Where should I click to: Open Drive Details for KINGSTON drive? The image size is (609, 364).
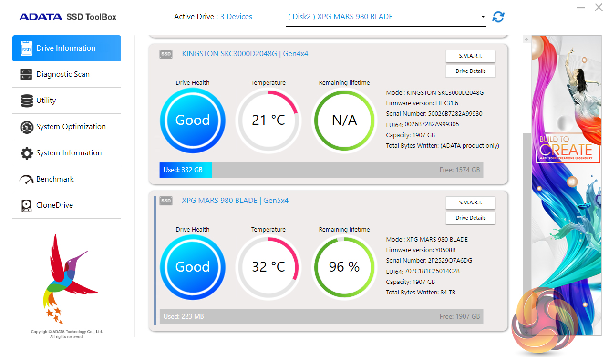click(x=471, y=71)
